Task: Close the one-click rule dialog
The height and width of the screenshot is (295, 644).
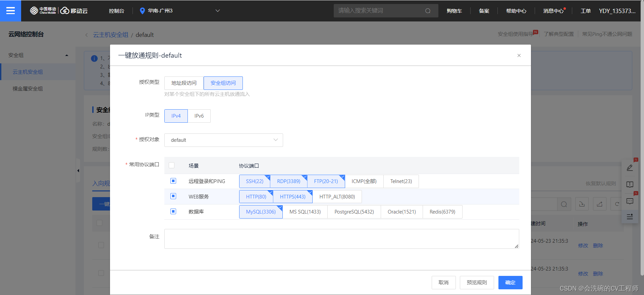Action: [519, 55]
